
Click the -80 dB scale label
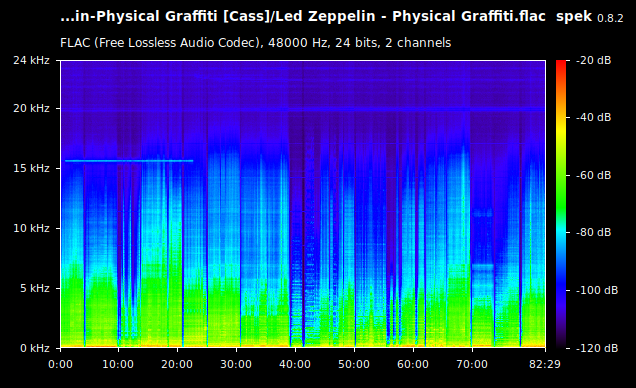594,232
